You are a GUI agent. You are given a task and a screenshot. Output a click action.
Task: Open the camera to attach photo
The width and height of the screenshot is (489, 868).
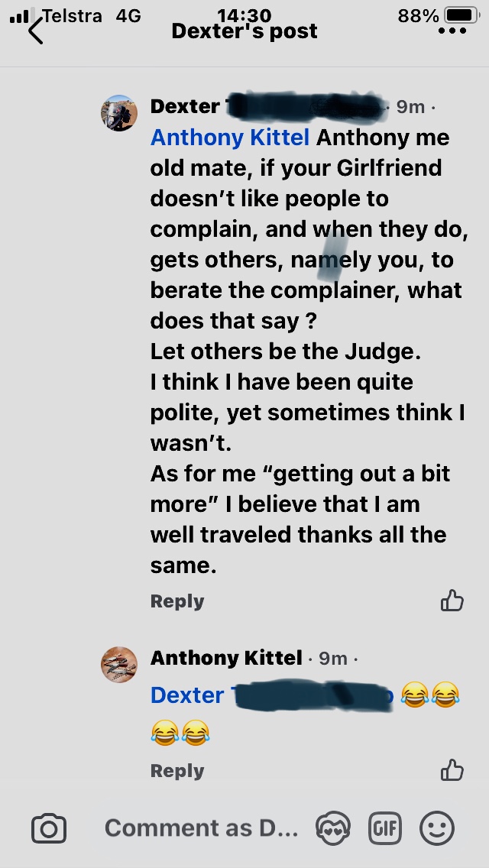(x=49, y=829)
